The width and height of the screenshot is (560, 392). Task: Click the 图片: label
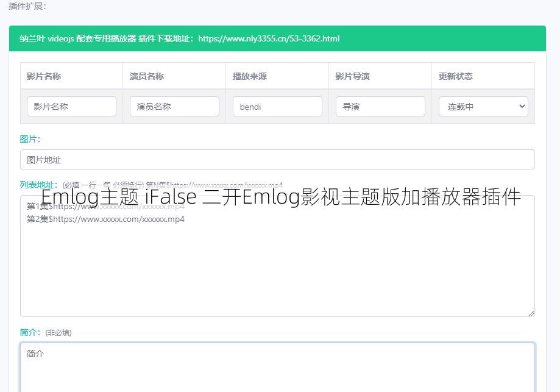[x=30, y=139]
